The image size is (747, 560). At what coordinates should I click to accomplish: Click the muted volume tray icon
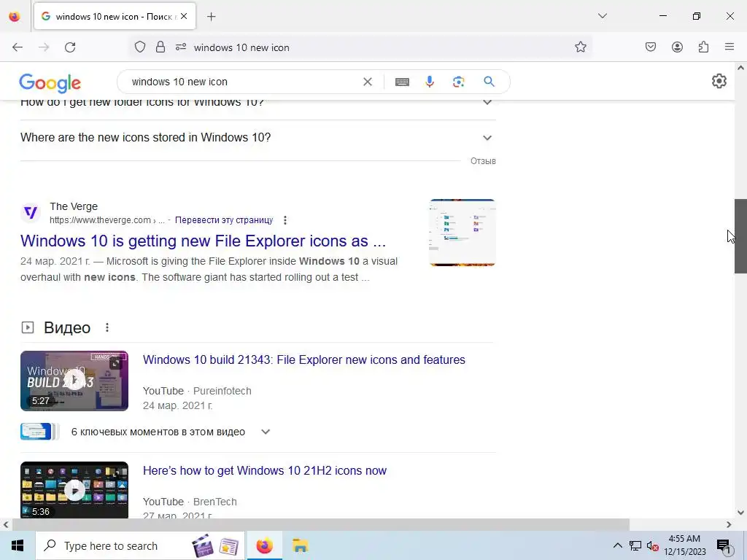point(653,546)
